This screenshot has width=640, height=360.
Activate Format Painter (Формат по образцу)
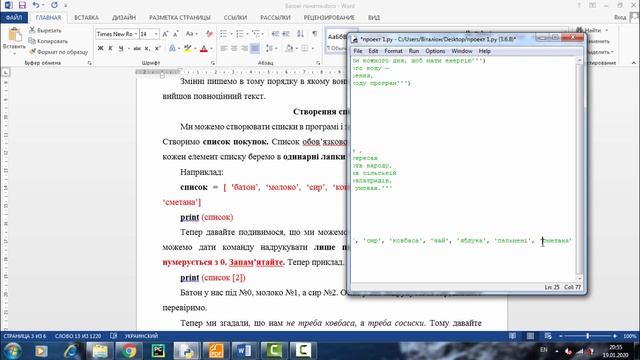[58, 52]
